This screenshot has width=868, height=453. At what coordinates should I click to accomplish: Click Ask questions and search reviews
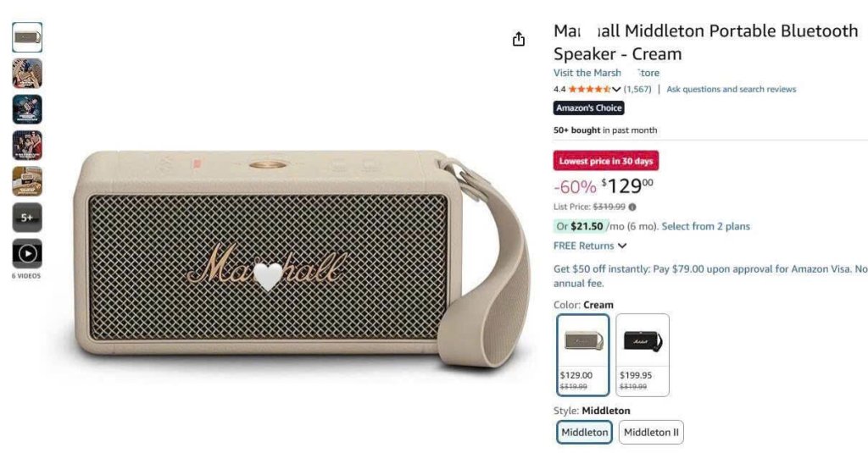(x=731, y=89)
